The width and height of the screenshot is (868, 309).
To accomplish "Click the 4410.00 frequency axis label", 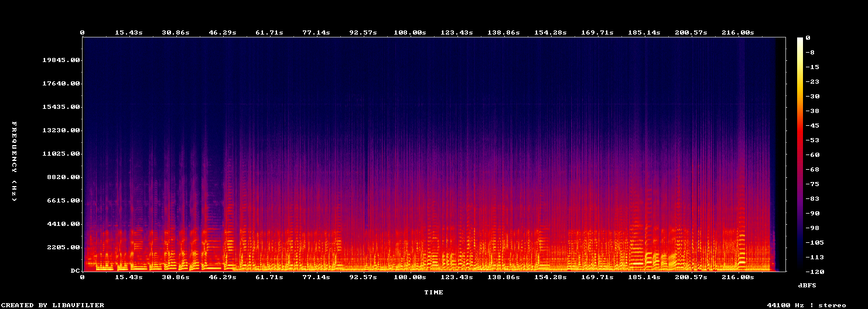I will pyautogui.click(x=63, y=224).
